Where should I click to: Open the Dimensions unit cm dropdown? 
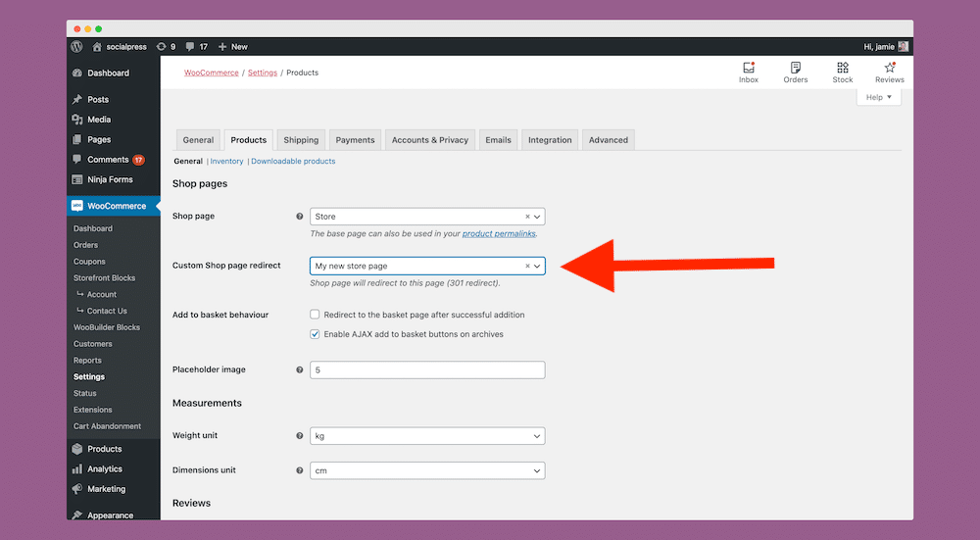click(x=427, y=470)
